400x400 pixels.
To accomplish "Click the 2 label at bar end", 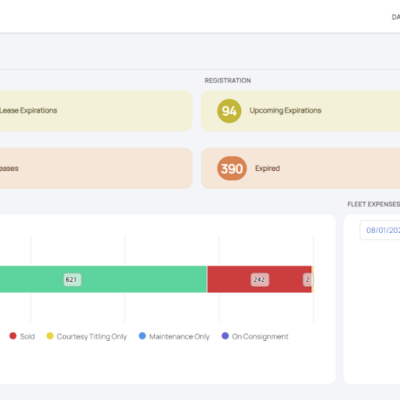I will point(308,280).
